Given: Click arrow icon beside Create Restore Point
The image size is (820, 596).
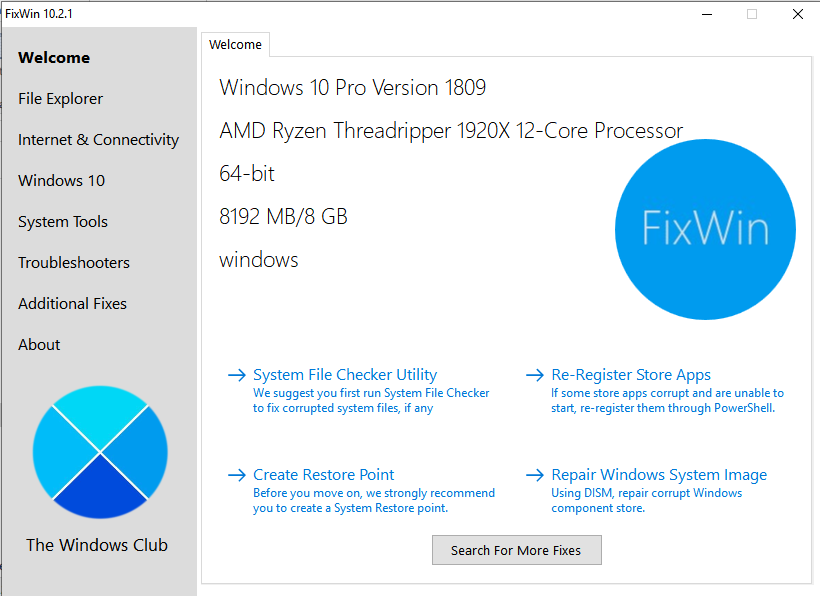Looking at the screenshot, I should click(x=237, y=476).
